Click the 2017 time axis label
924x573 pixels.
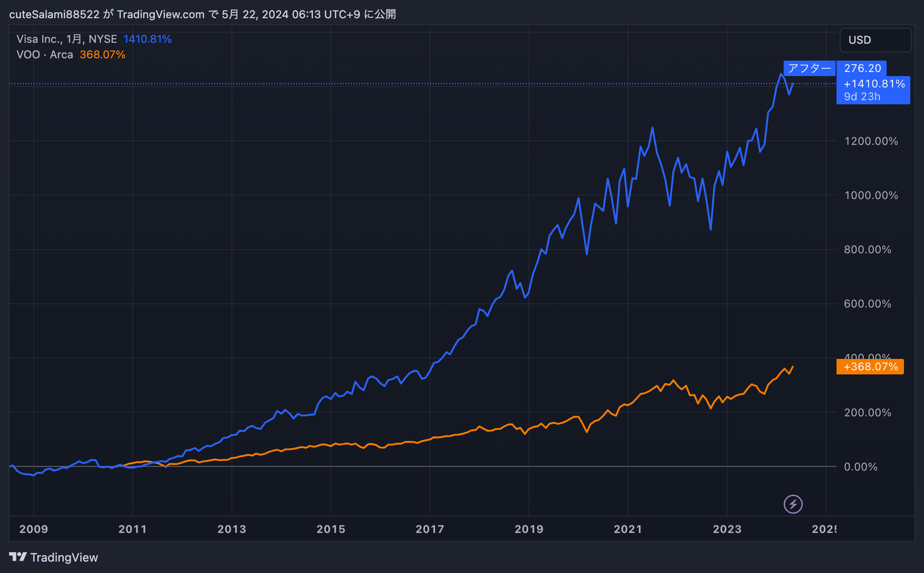point(430,529)
